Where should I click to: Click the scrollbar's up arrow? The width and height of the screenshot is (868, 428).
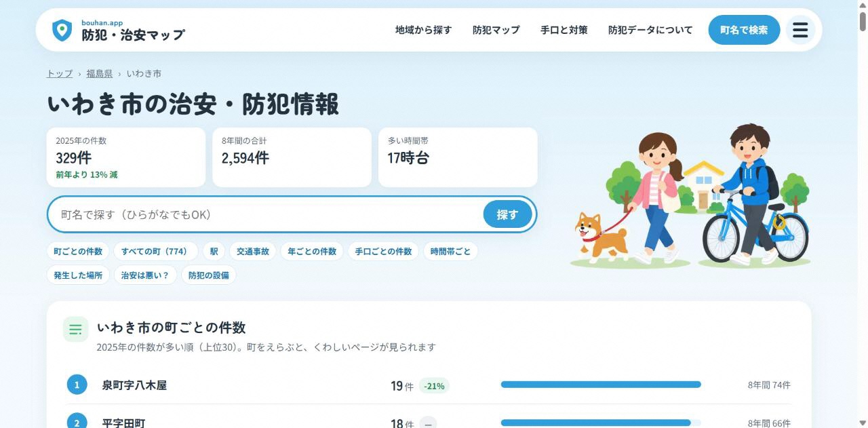pos(863,5)
